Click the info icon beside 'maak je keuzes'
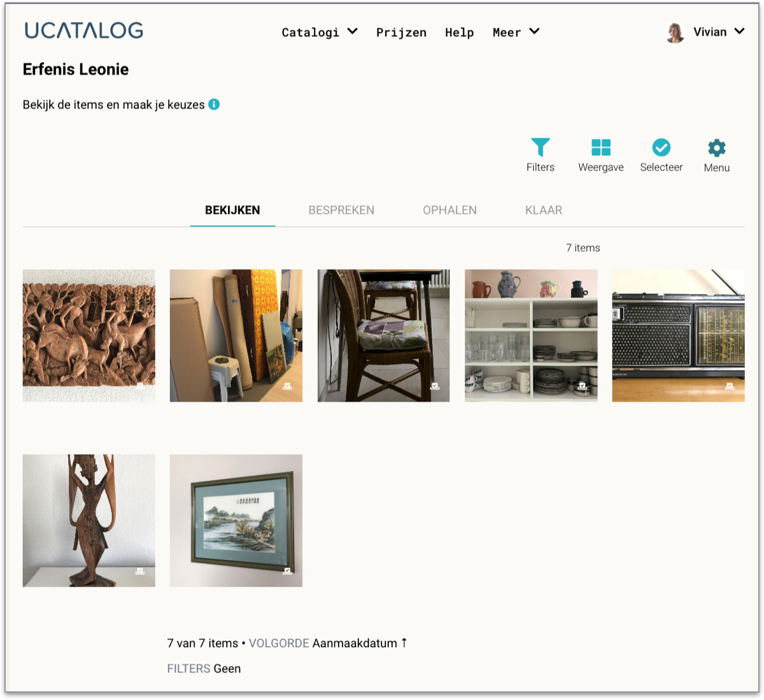Viewport: 764px width, 700px height. tap(214, 104)
